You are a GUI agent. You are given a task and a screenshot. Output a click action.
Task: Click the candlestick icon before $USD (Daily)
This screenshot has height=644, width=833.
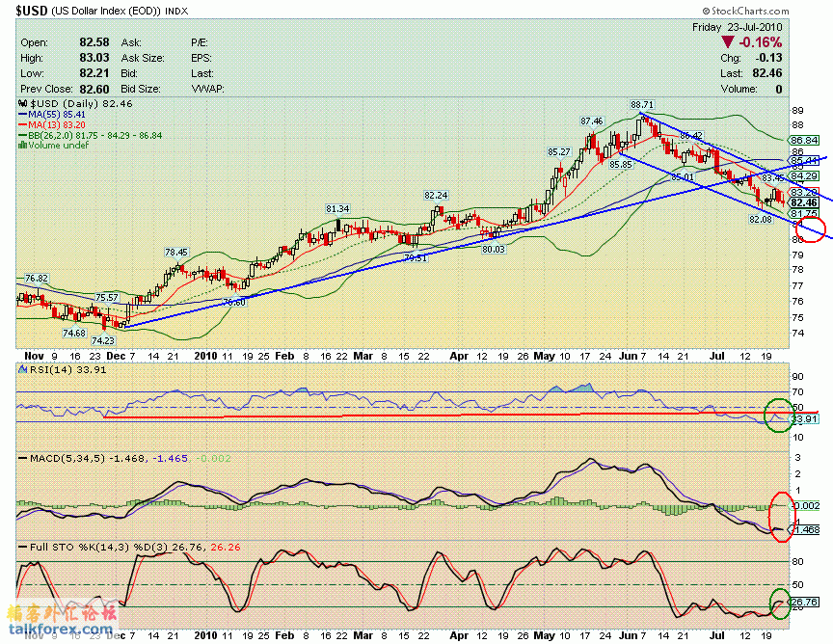coord(23,103)
